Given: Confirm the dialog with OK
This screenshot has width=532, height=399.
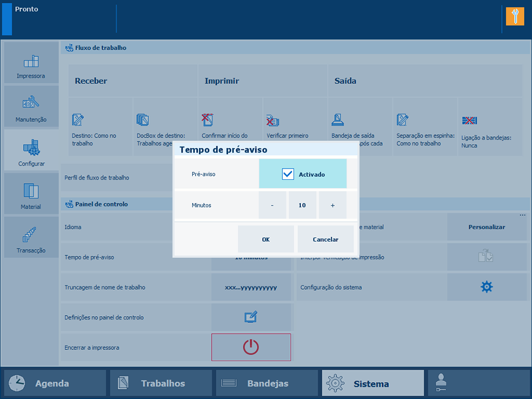Looking at the screenshot, I should (266, 240).
